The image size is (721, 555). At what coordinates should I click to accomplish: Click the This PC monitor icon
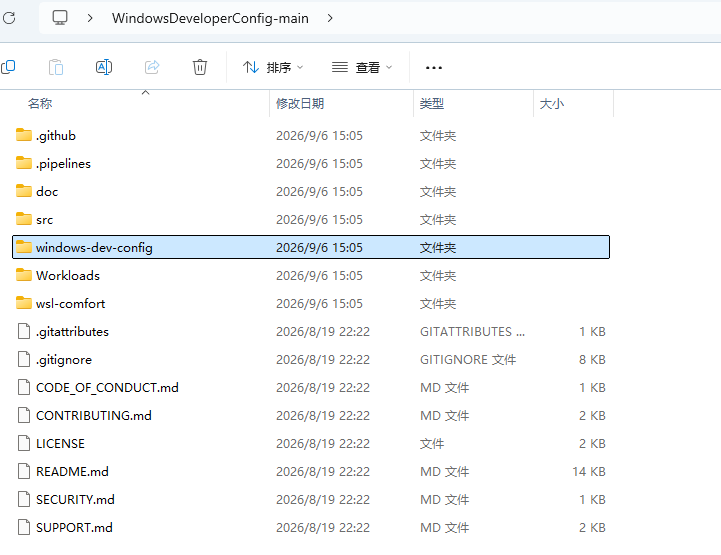point(60,18)
